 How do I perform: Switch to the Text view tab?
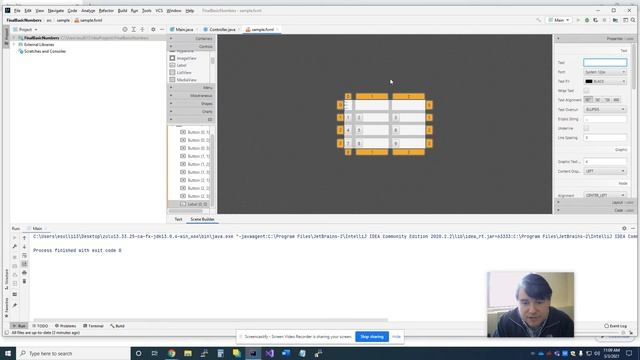[x=178, y=219]
